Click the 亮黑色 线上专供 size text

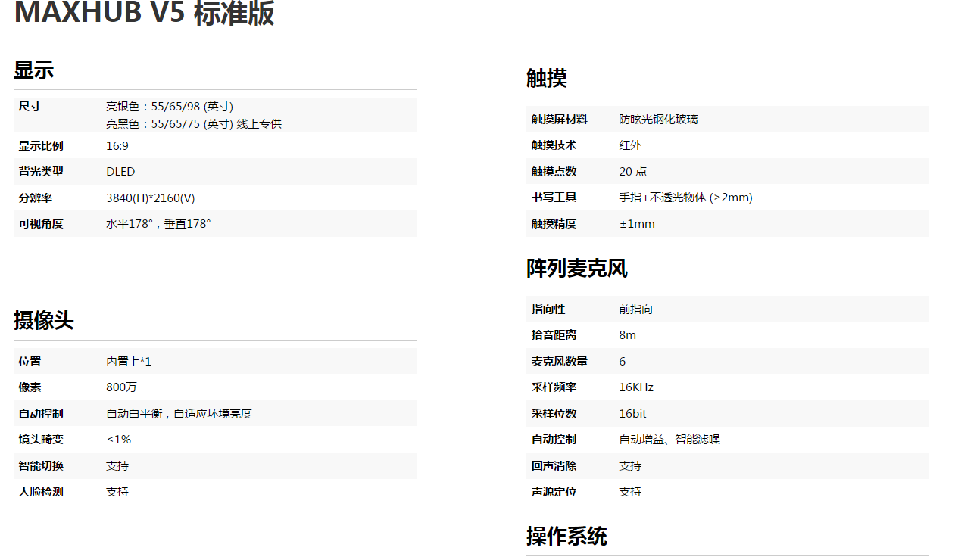pos(194,123)
